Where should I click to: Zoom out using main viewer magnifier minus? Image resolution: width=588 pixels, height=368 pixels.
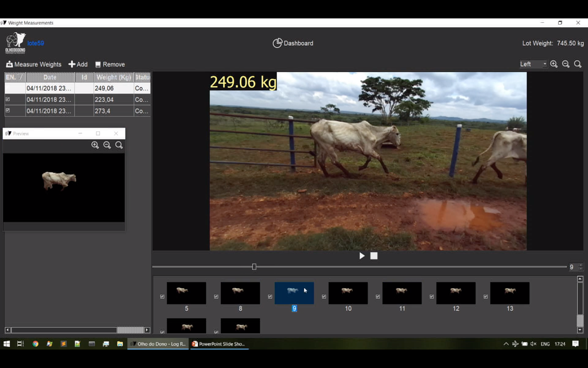click(x=565, y=64)
